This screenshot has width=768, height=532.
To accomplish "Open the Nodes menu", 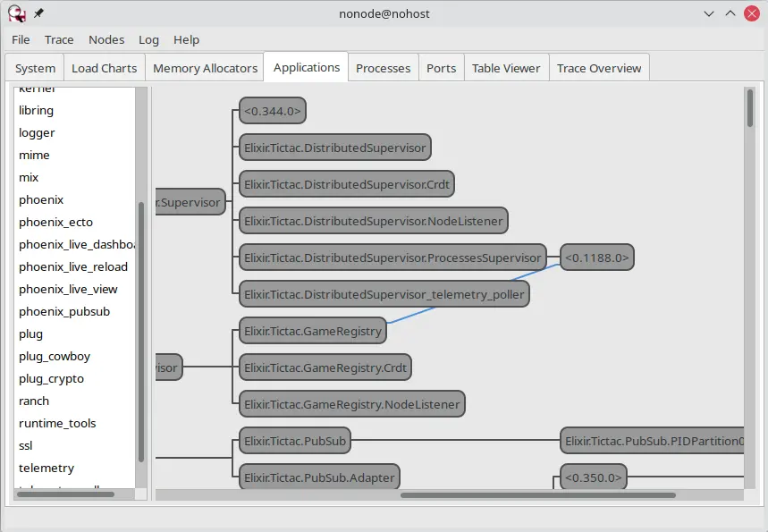I will point(106,39).
